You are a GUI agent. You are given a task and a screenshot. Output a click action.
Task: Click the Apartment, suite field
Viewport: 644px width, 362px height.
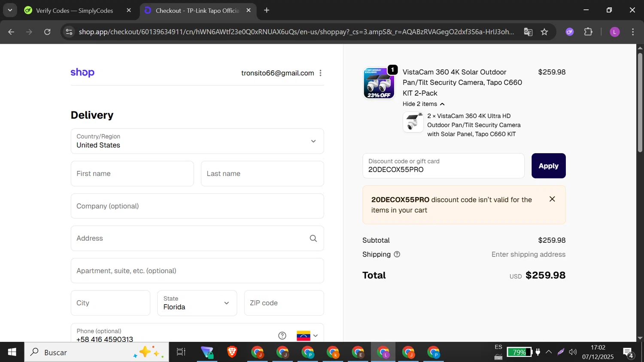coord(197,271)
